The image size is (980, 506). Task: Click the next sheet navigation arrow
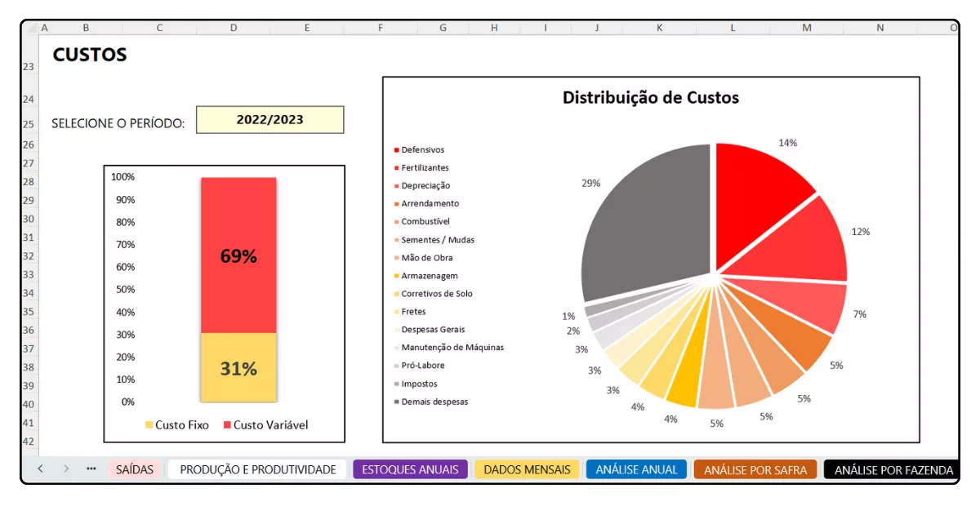[x=66, y=469]
